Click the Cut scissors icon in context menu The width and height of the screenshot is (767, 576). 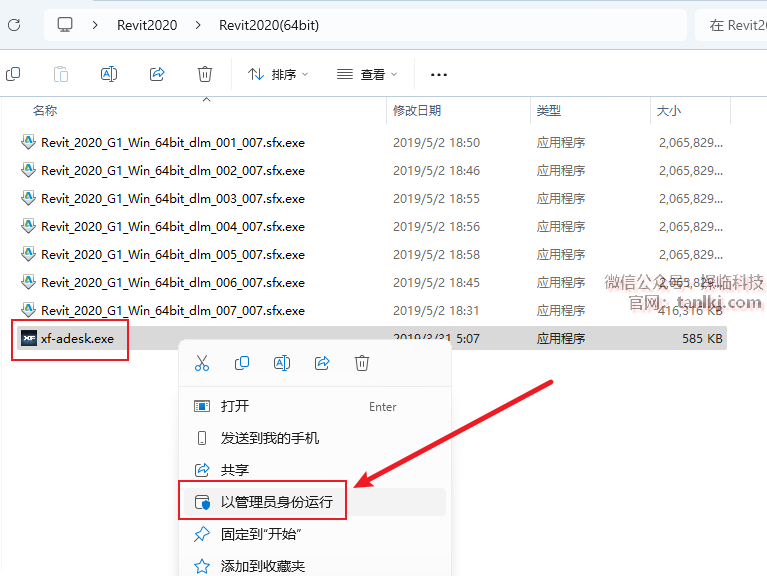202,363
